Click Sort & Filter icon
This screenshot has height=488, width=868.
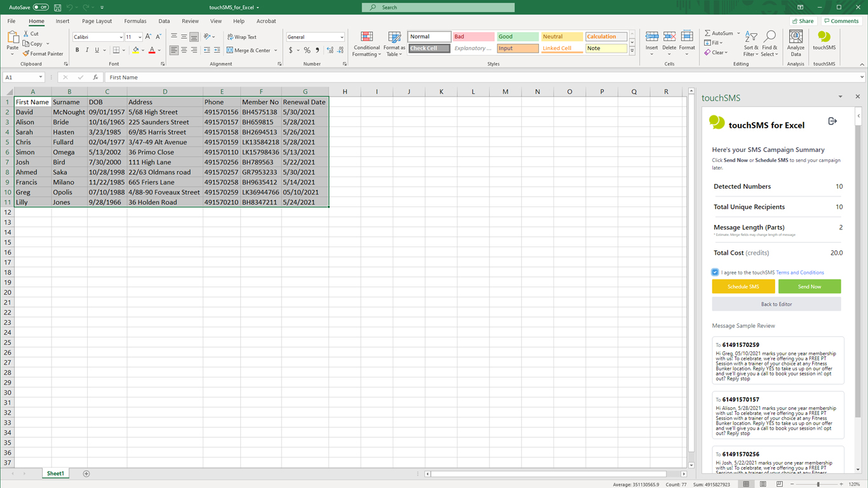[751, 43]
